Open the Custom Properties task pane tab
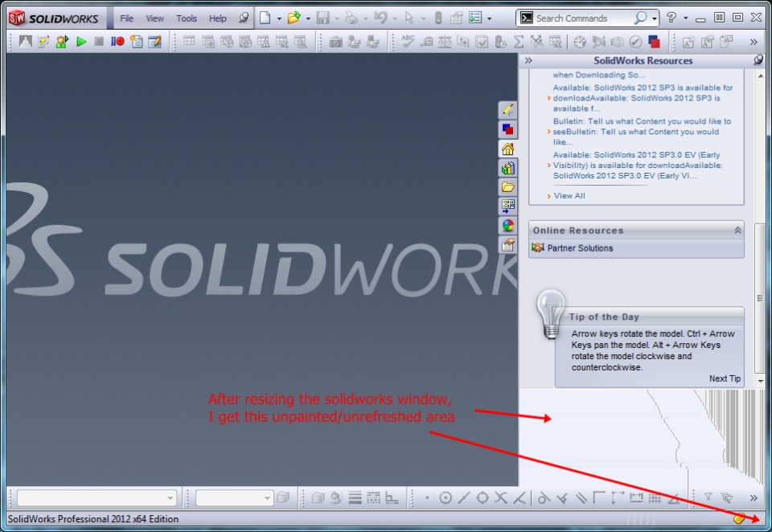 tap(507, 244)
